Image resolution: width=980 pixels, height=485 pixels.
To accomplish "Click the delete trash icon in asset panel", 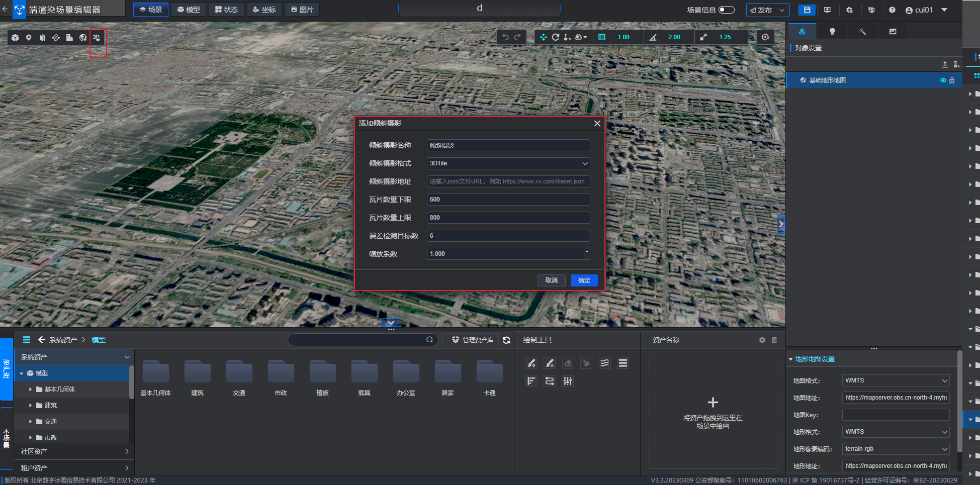I will click(774, 340).
